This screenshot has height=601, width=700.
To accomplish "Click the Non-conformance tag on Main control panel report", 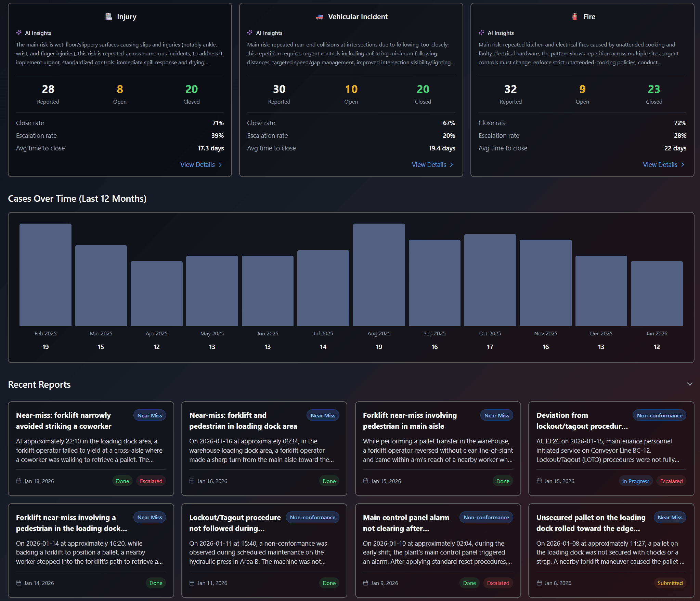I will pos(486,517).
